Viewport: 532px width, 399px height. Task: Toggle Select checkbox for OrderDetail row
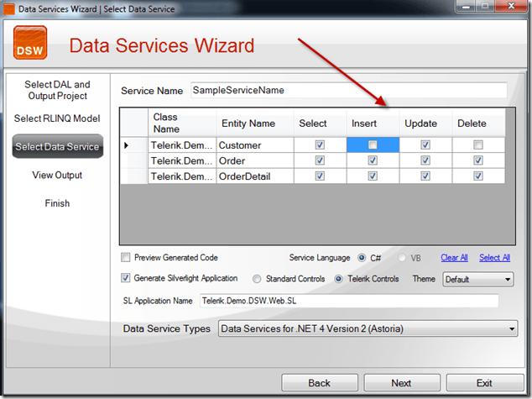click(x=320, y=176)
